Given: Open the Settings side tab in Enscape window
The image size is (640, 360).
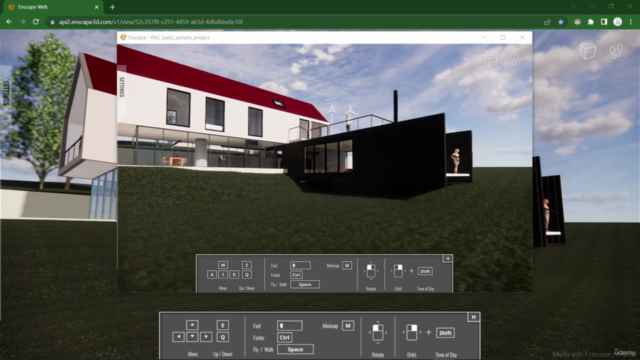Looking at the screenshot, I should [122, 87].
